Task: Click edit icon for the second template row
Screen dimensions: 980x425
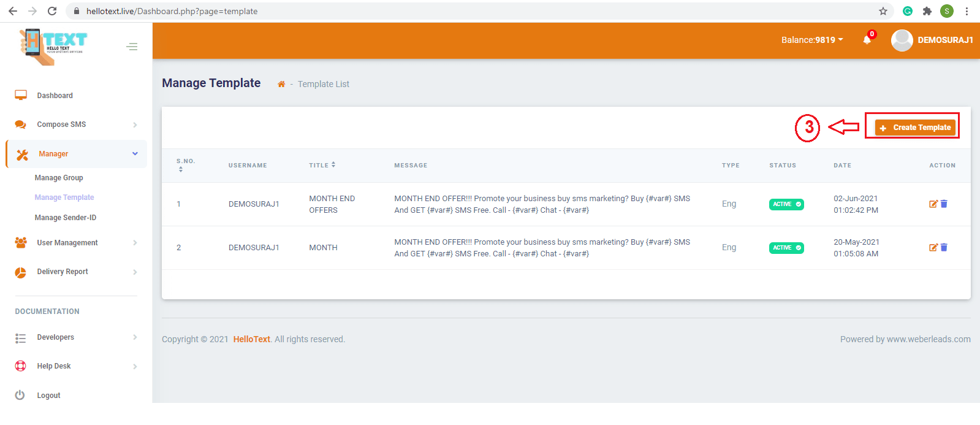Action: tap(933, 248)
